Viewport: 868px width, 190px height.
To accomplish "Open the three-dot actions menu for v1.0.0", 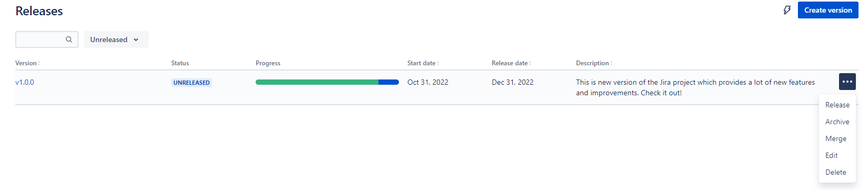I will tap(847, 82).
